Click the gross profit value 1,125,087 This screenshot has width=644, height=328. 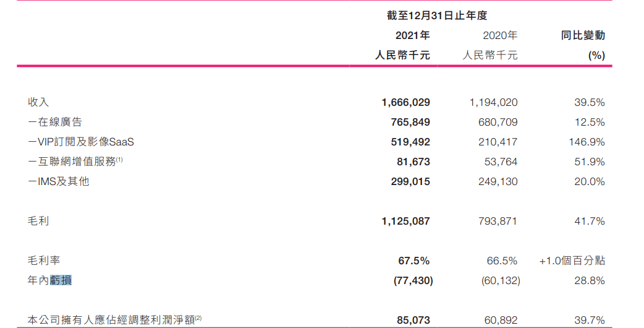coord(406,221)
